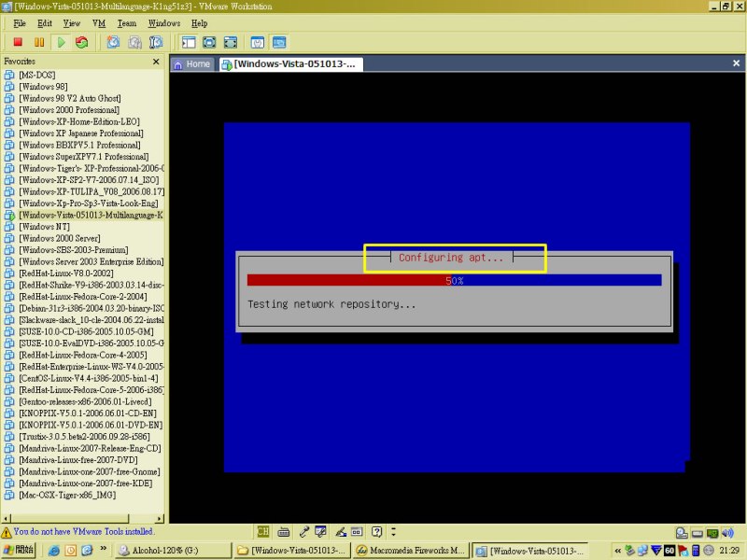Image resolution: width=747 pixels, height=560 pixels.
Task: Click the 50% installer progress bar
Action: pos(454,281)
